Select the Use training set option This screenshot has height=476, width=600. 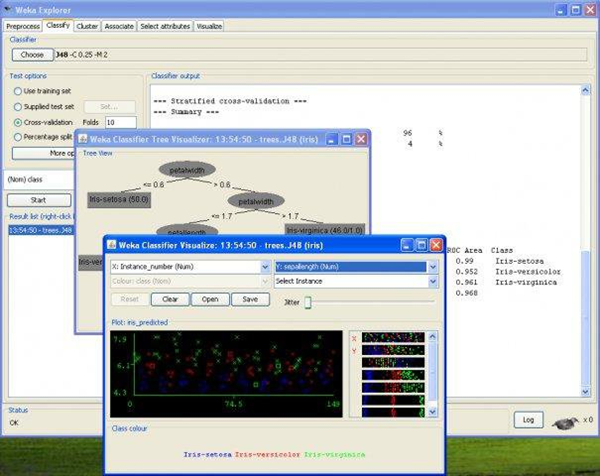[x=17, y=91]
